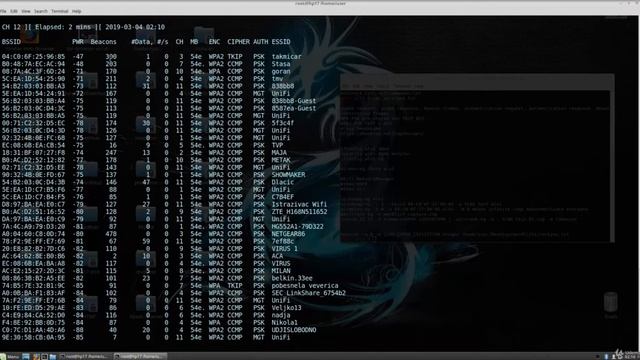Click the ESSID 'Veljko13'

(287, 308)
